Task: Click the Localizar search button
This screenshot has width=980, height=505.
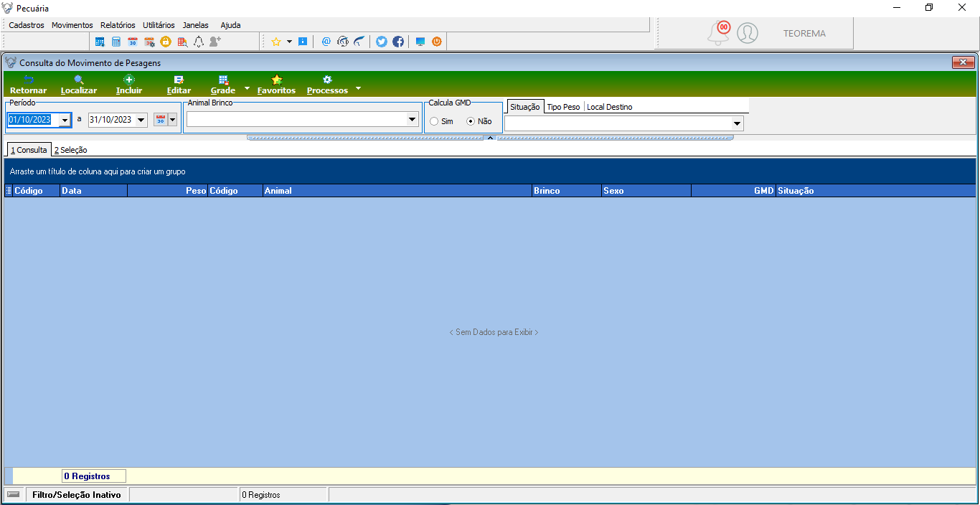Action: 79,85
